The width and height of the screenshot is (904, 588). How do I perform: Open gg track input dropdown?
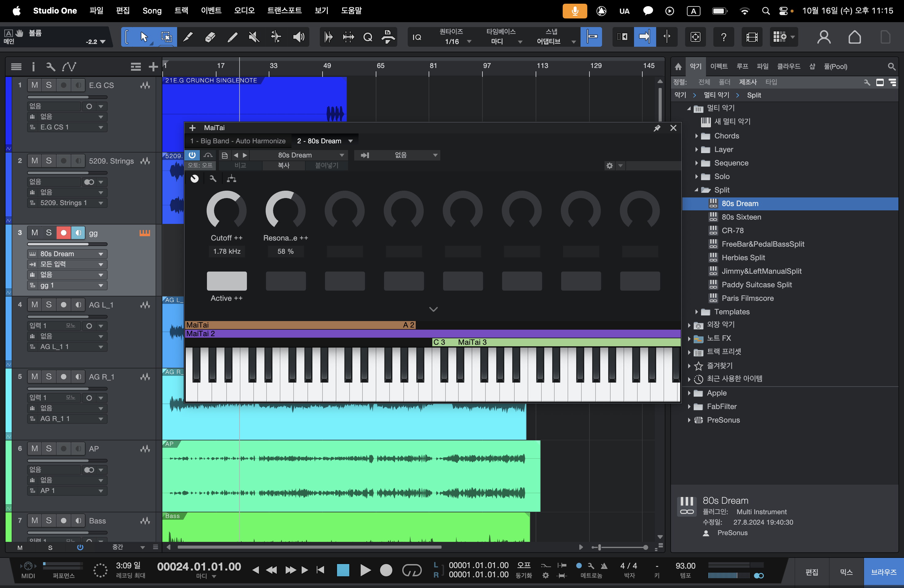click(67, 264)
